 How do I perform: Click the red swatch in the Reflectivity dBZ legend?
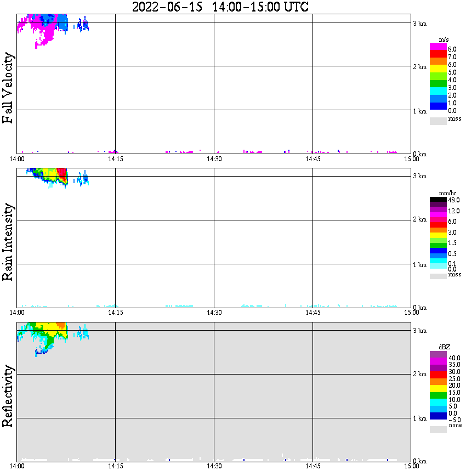coord(438,375)
